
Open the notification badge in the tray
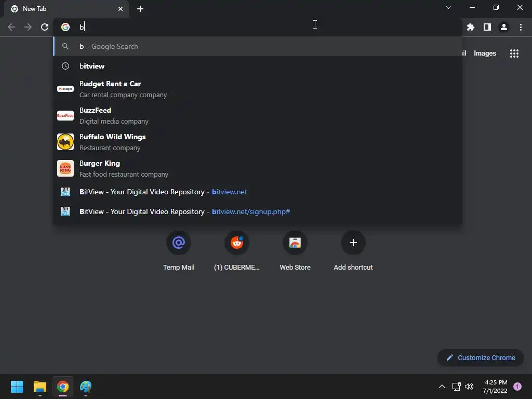pos(517,387)
